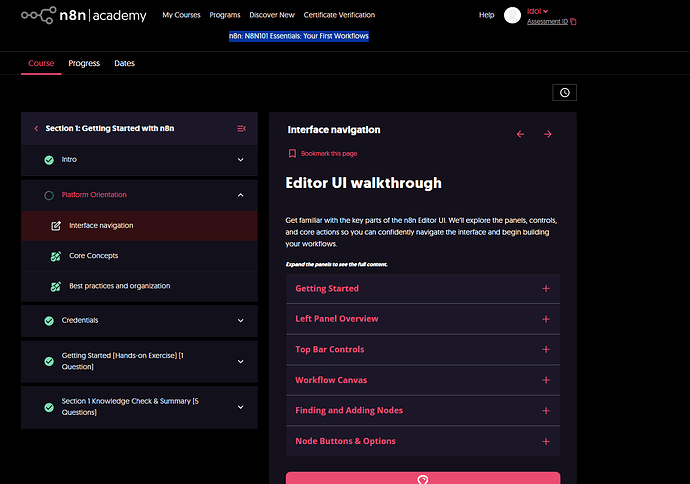The height and width of the screenshot is (484, 690).
Task: Click Section 1: Getting Started with n8n heading
Action: (x=110, y=128)
